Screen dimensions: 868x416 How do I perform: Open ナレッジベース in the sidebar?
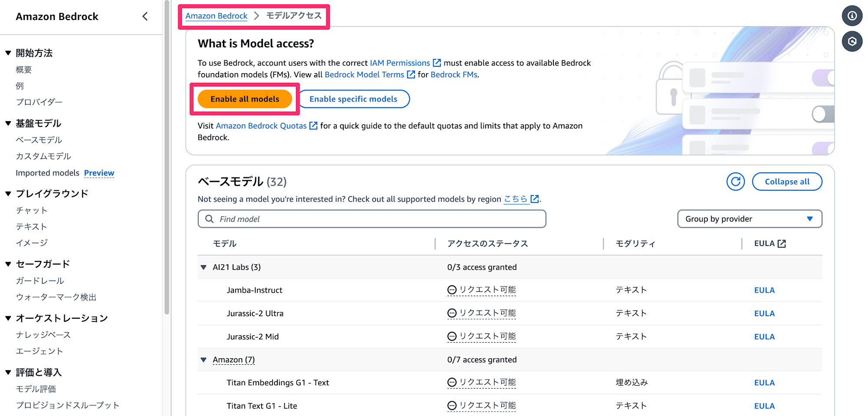pos(43,335)
